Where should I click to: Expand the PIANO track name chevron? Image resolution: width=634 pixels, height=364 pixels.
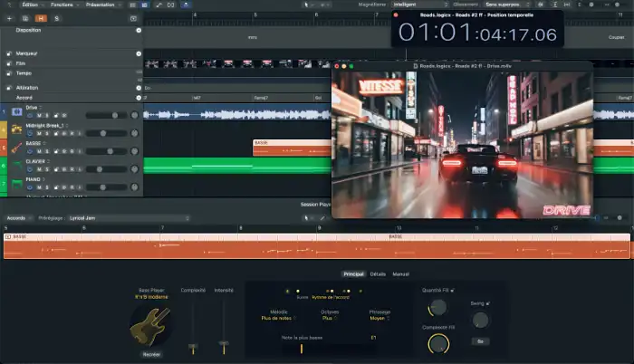pyautogui.click(x=43, y=179)
